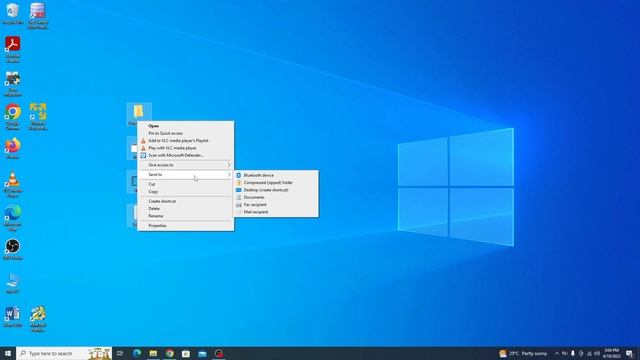Open Task View on the taskbar
640x360 pixels.
click(120, 353)
